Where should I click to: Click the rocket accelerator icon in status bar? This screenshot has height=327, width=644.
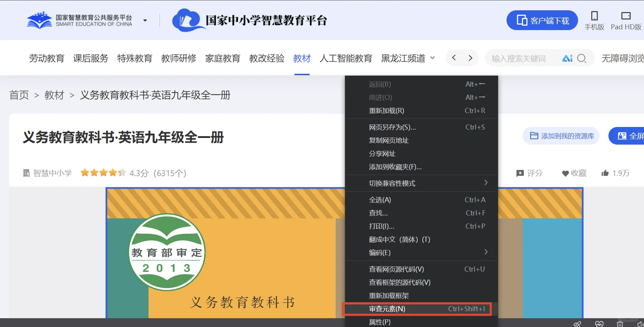(x=577, y=324)
